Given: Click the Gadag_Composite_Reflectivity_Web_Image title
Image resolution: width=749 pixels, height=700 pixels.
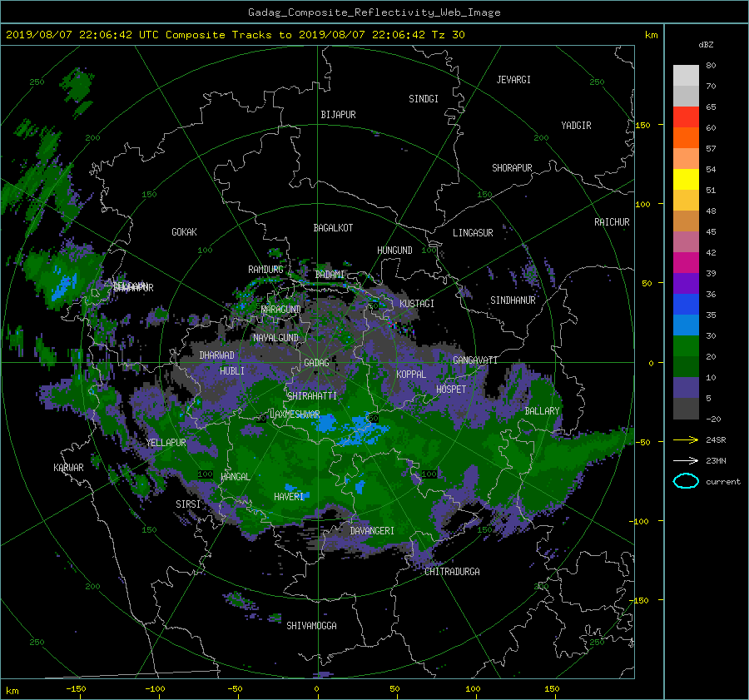Looking at the screenshot, I should pos(374,12).
